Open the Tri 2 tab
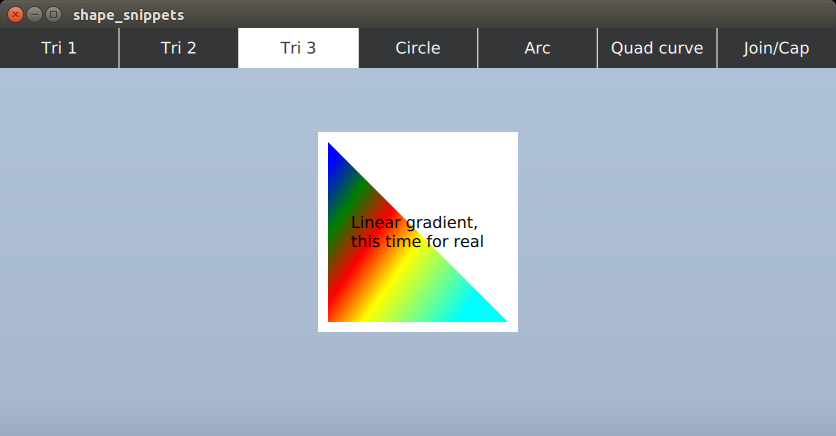This screenshot has height=436, width=836. [178, 48]
